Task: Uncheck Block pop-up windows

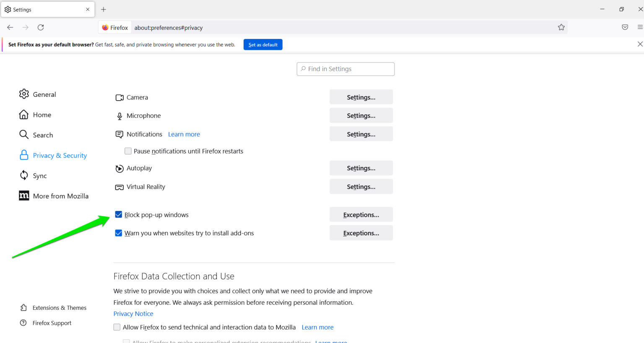Action: [119, 214]
